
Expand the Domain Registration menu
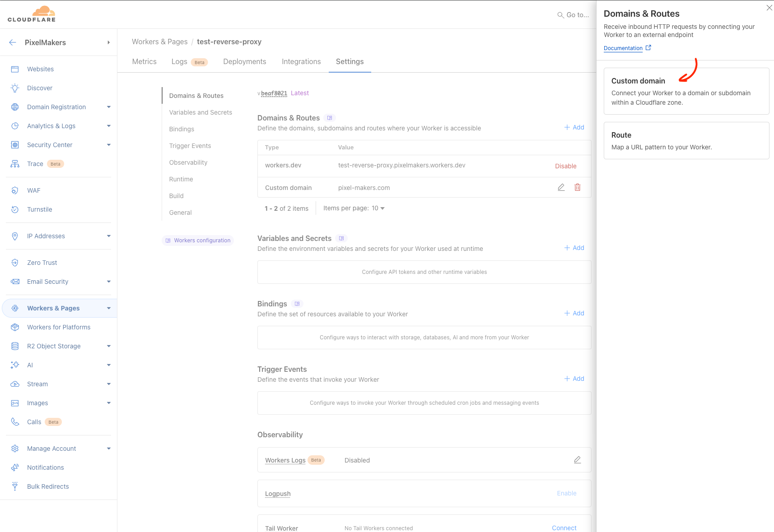[109, 107]
